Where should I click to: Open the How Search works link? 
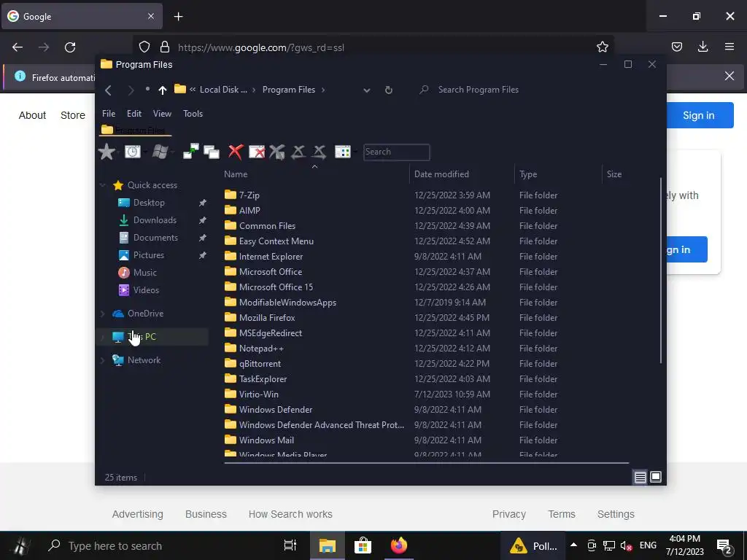point(290,514)
